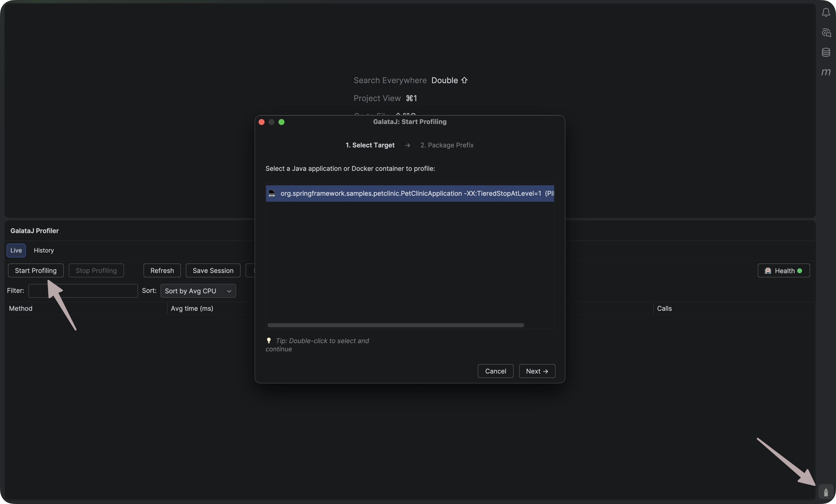Switch to the History tab
Viewport: 836px width, 504px height.
click(43, 250)
